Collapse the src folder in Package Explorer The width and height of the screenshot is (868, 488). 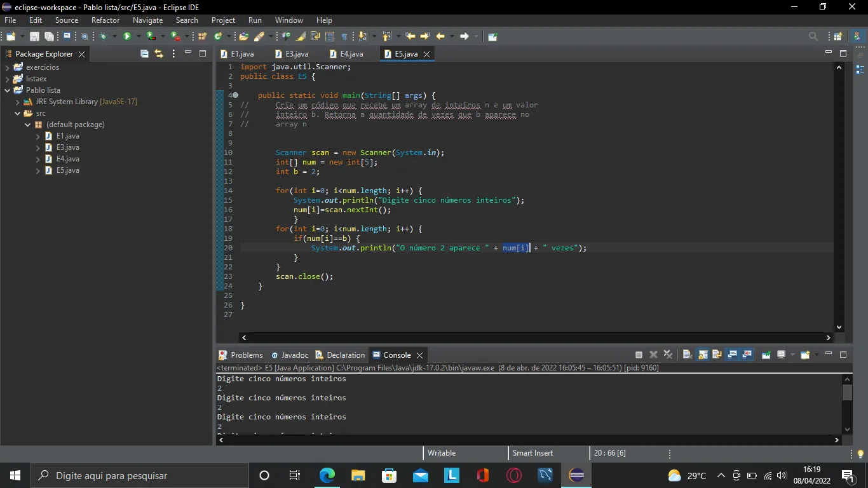(x=18, y=113)
